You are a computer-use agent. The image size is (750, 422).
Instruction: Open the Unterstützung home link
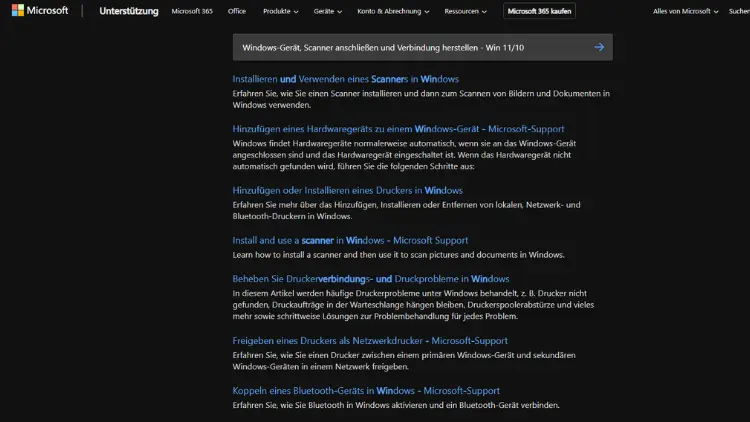click(129, 11)
